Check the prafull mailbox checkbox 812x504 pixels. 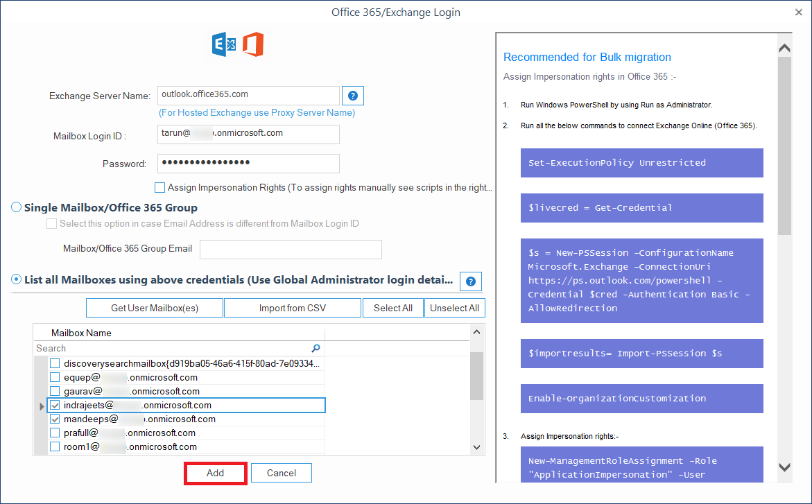point(55,433)
